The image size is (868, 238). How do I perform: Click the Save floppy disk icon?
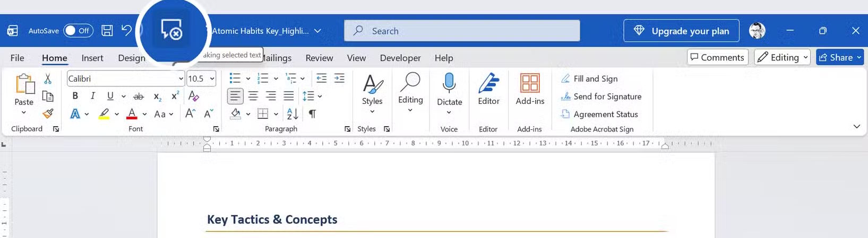[107, 31]
